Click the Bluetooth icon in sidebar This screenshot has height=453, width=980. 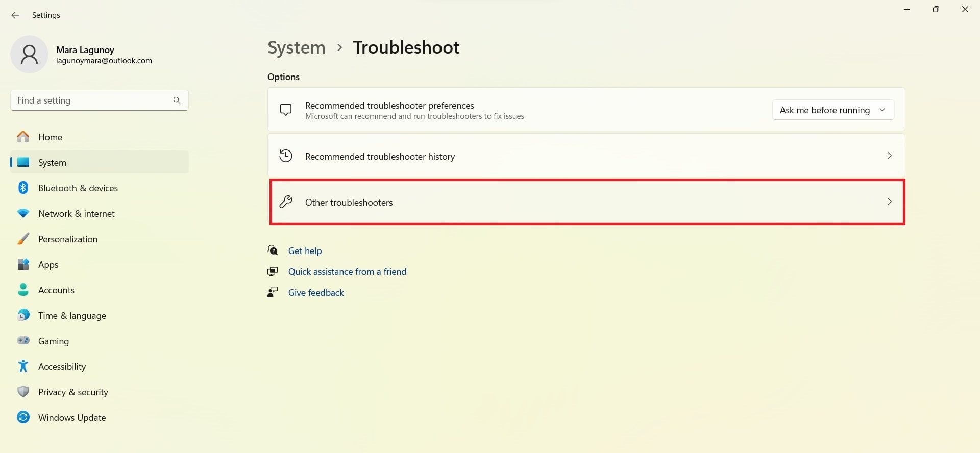[23, 188]
